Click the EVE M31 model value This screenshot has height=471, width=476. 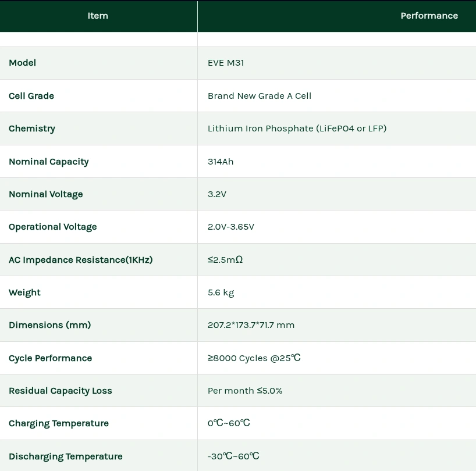[x=226, y=63]
